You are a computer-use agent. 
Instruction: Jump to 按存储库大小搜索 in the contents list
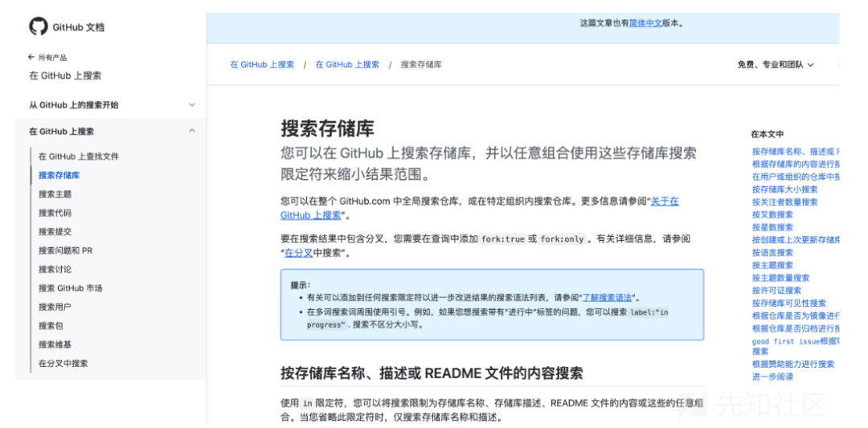[x=784, y=190]
